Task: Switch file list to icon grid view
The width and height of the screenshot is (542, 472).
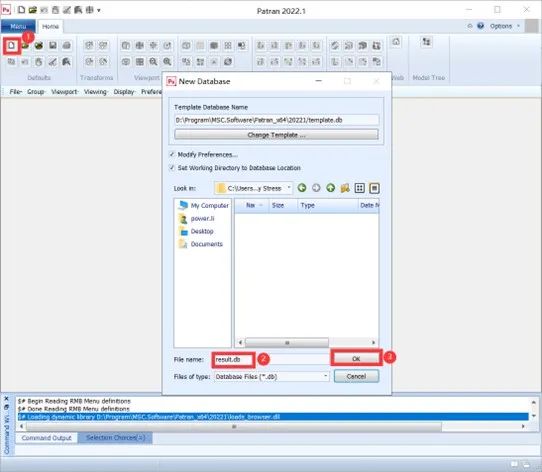Action: (x=359, y=188)
